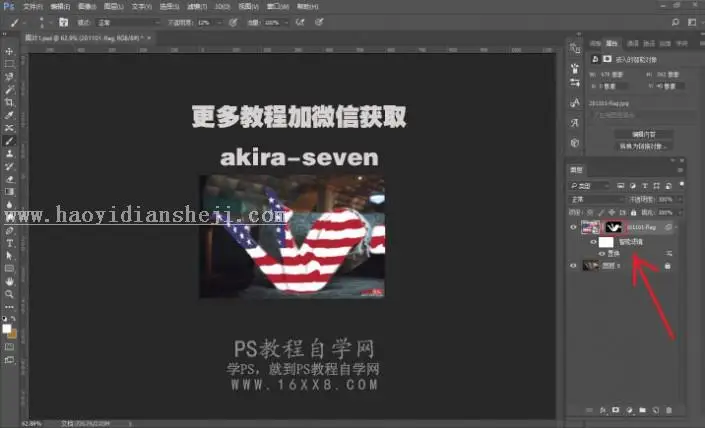This screenshot has width=705, height=428.
Task: Open the brush blend mode dropdown
Action: tap(128, 22)
